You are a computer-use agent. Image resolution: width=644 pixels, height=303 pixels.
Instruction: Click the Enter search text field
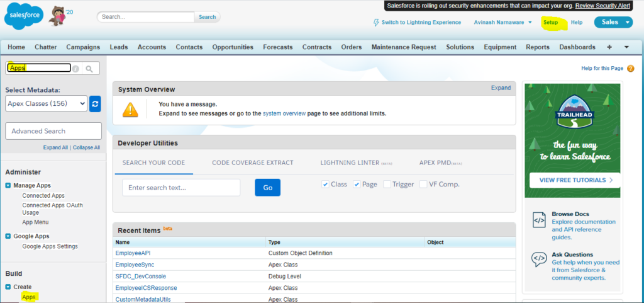[181, 188]
